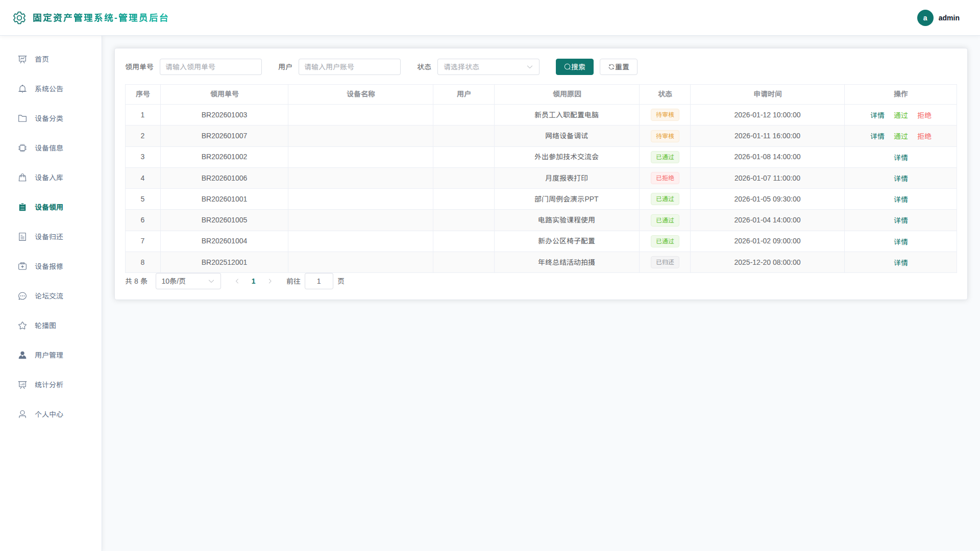The width and height of the screenshot is (980, 551).
Task: Click the 状态 column header
Action: (x=665, y=94)
